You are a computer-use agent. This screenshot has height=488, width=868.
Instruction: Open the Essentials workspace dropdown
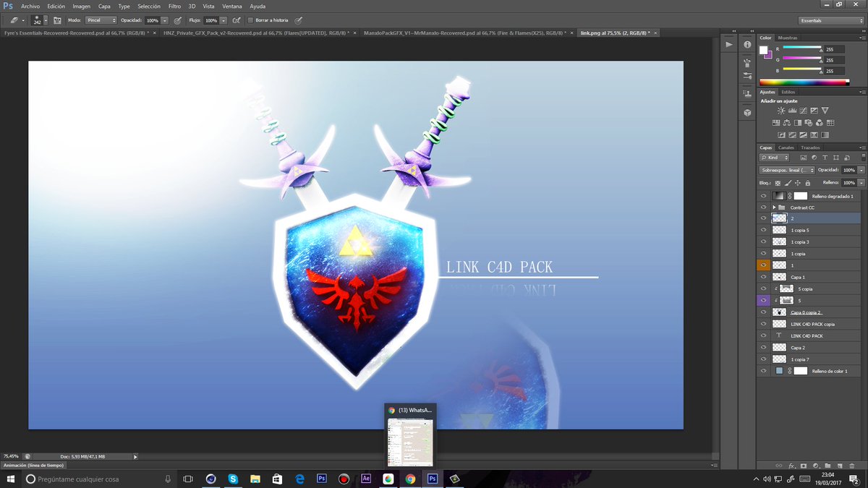point(831,20)
